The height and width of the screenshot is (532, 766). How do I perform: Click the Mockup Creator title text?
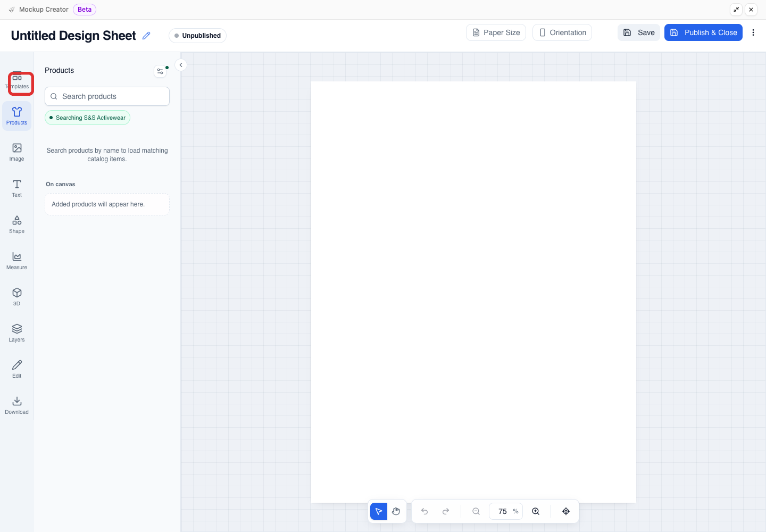[x=44, y=10]
